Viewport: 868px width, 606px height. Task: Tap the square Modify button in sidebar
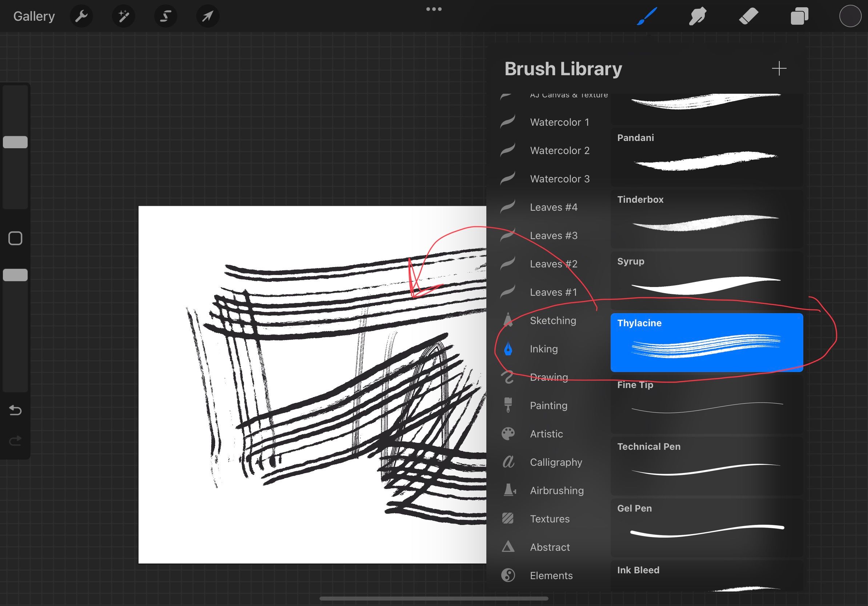click(x=15, y=238)
